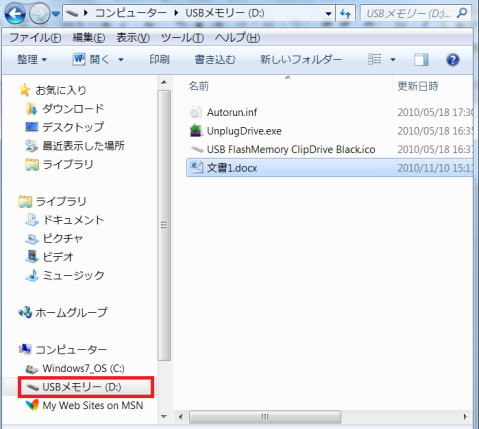479x429 pixels.
Task: Open the ツール(T) menu
Action: click(183, 38)
